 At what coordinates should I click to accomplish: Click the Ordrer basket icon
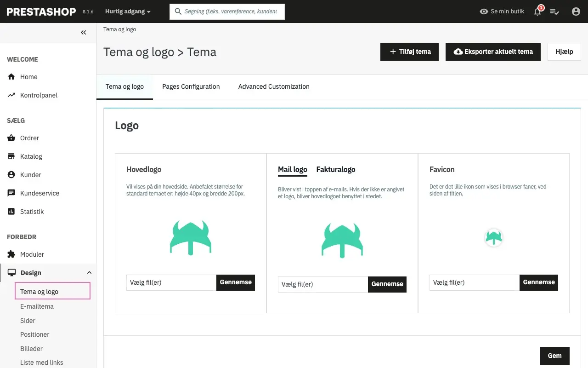tap(11, 138)
